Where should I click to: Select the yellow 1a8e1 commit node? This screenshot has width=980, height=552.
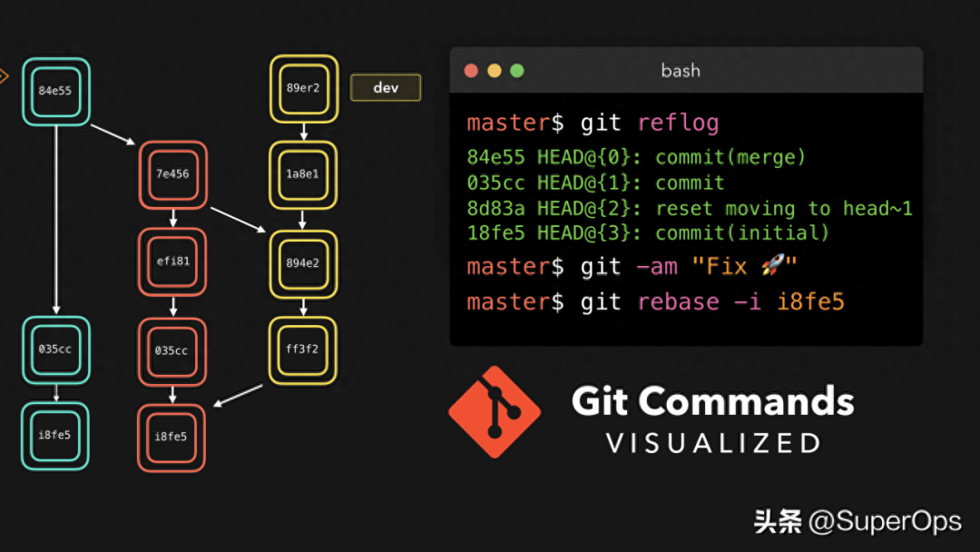click(303, 175)
